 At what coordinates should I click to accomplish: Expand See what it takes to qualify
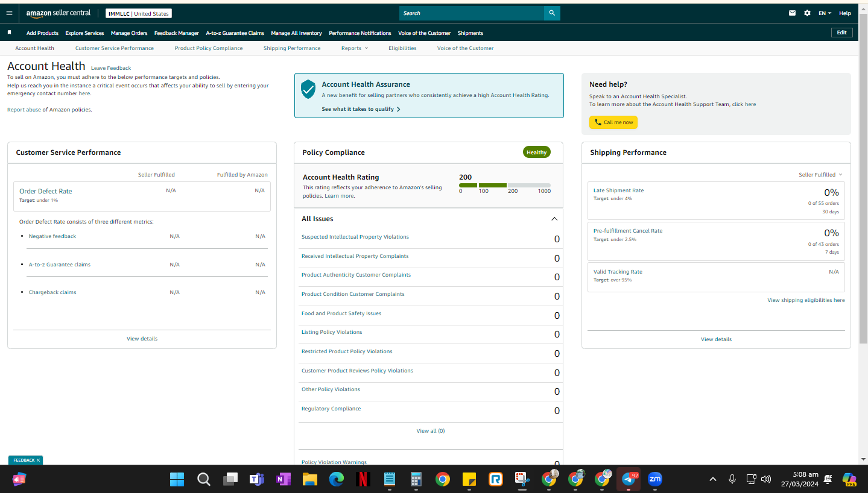coord(361,109)
